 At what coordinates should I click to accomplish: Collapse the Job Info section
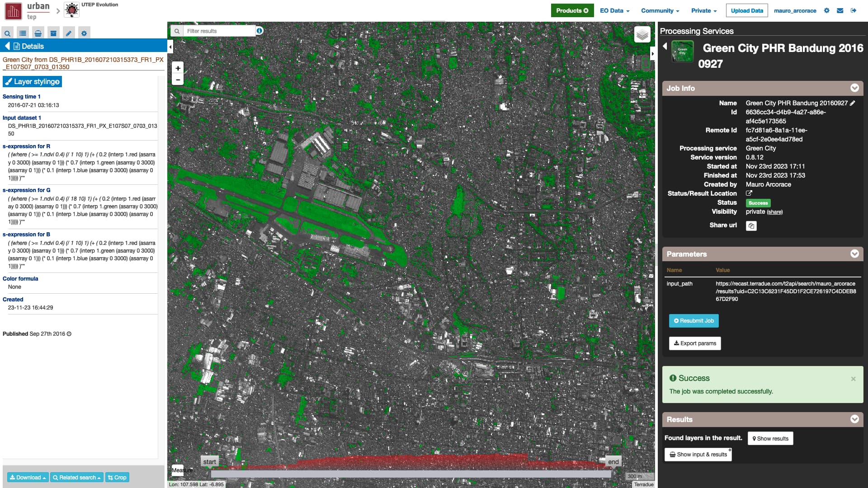pyautogui.click(x=854, y=88)
